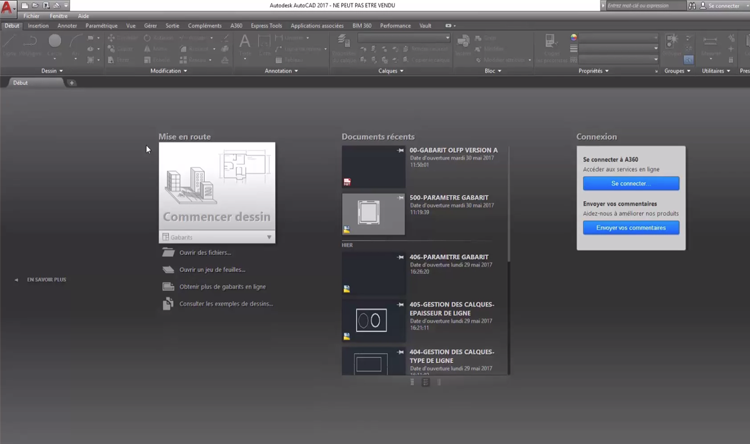The image size is (750, 444).
Task: Switch to the Insertion ribbon tab
Action: click(x=38, y=26)
